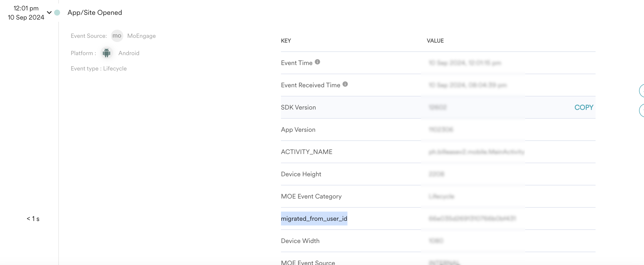Copy the SDK Version value
644x265 pixels.
[x=583, y=107]
